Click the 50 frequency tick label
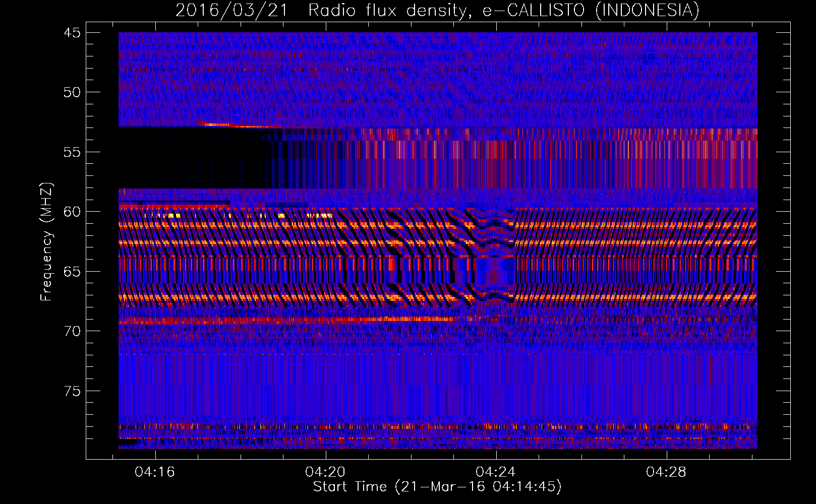 [x=72, y=92]
